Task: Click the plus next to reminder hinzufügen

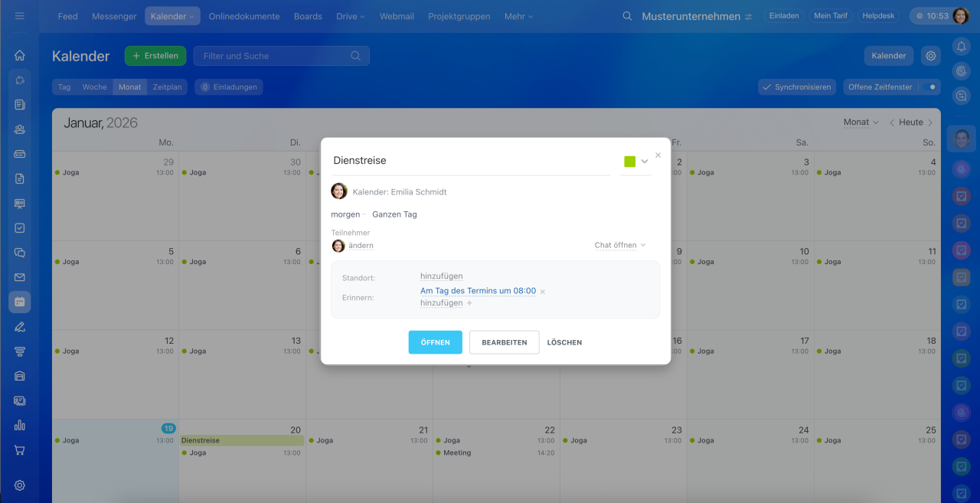Action: pos(469,303)
